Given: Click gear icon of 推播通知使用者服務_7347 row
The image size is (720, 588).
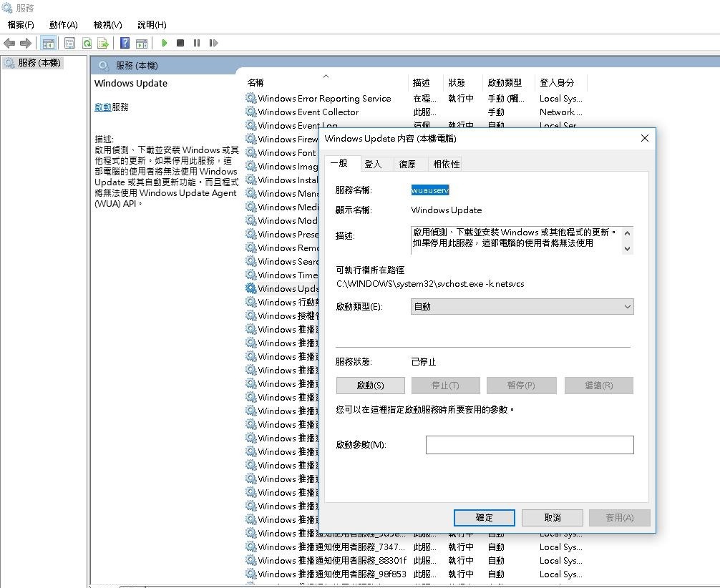Looking at the screenshot, I should [250, 547].
